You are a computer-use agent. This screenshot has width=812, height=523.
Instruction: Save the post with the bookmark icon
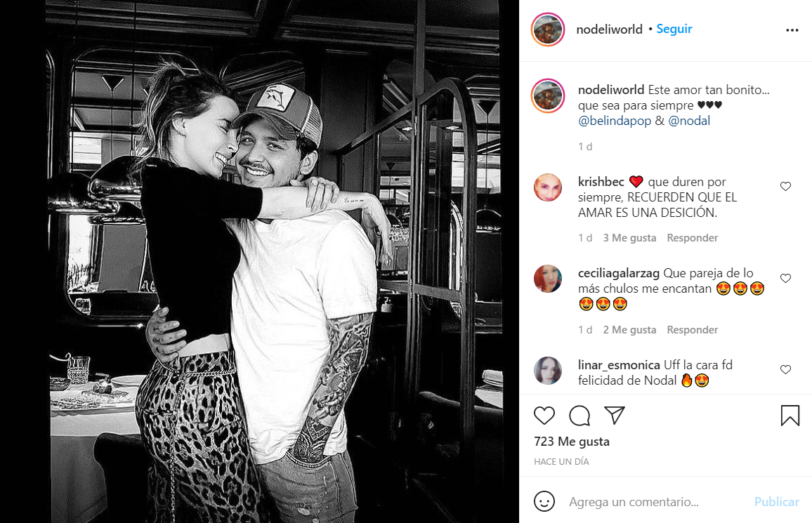[x=790, y=416]
